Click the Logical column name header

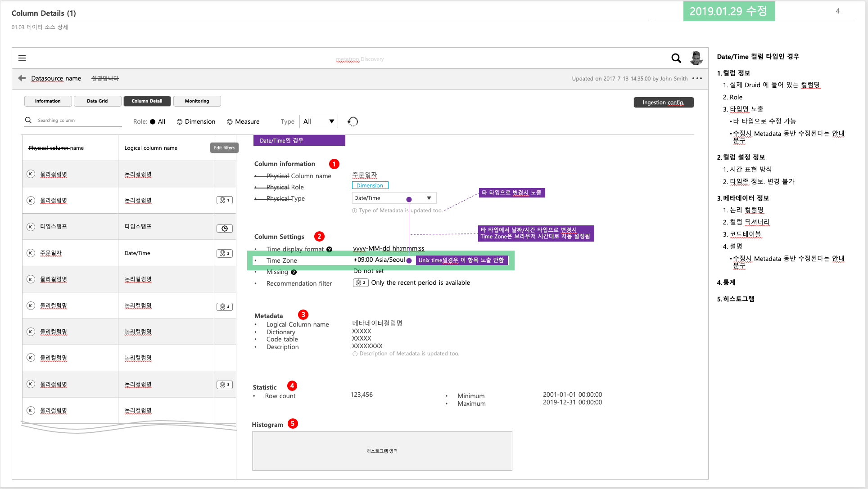[151, 148]
